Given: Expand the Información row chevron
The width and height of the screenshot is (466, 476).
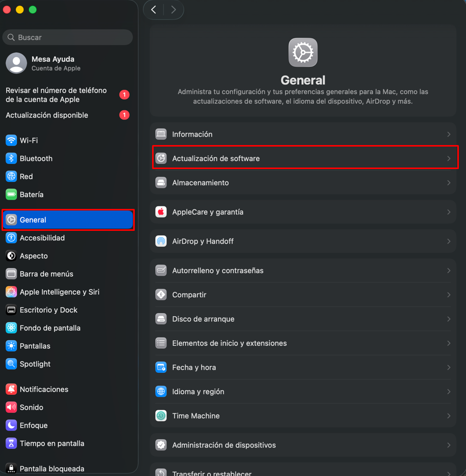Looking at the screenshot, I should point(449,134).
